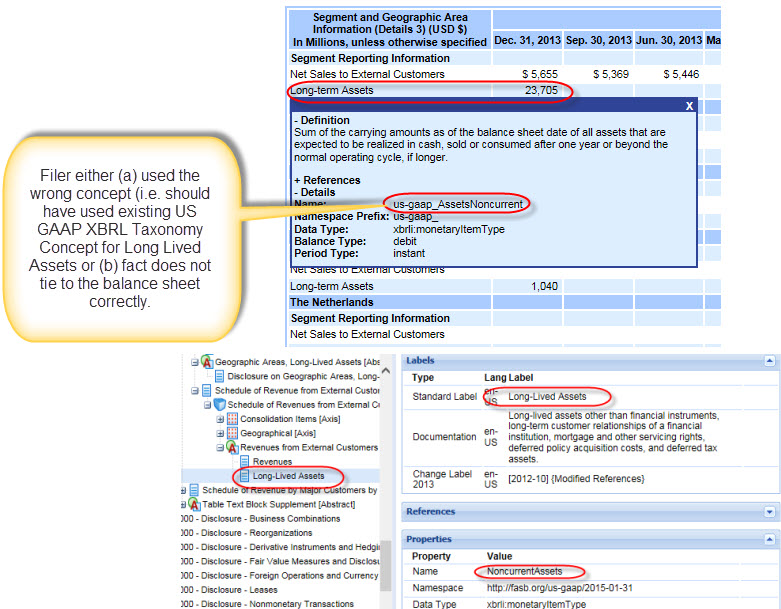Click the us-gaap_AssetsNoncurrent name in popup
Screen dimensions: 781x609
pos(458,204)
